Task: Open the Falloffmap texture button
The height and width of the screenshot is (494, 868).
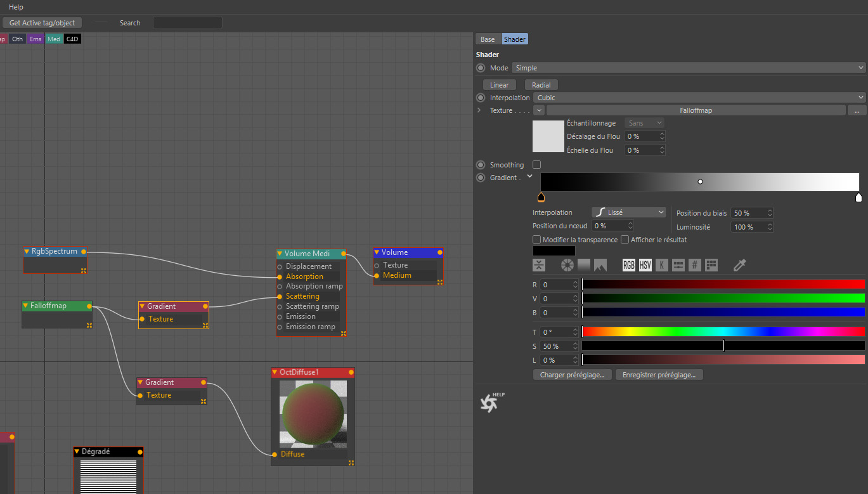Action: (x=696, y=110)
